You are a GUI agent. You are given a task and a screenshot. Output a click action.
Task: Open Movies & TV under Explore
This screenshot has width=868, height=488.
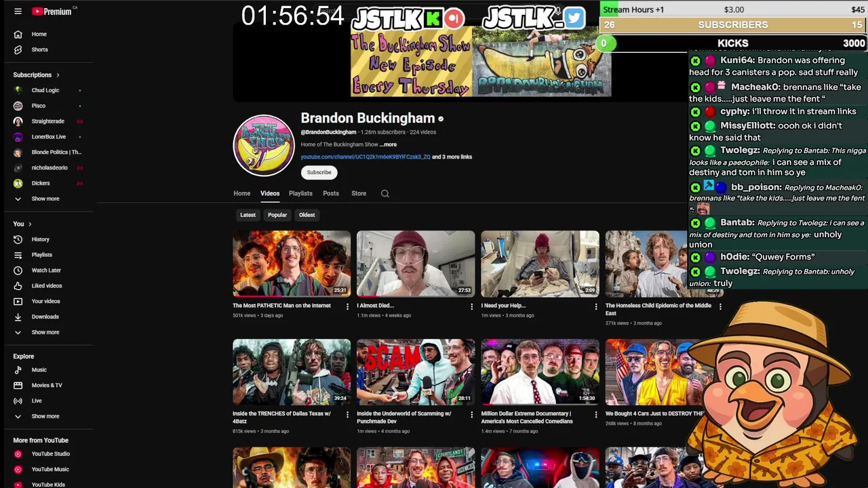[47, 385]
